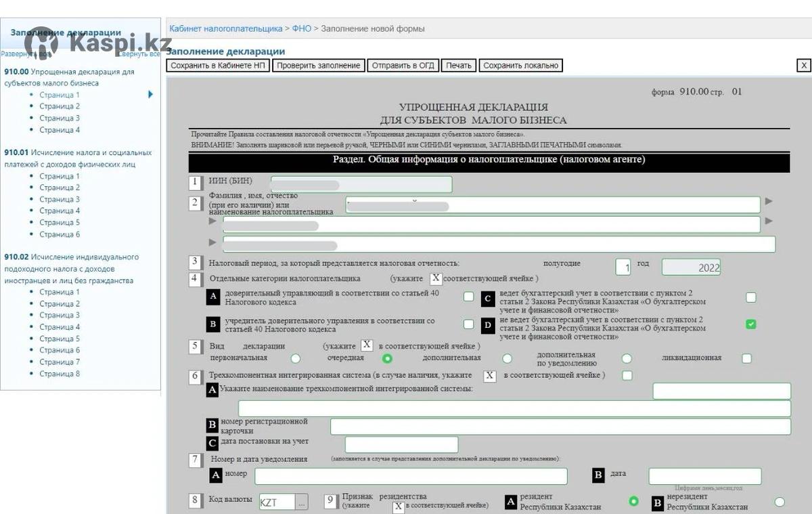Click the X close button beside the toolbar
812x514 pixels.
coord(803,66)
